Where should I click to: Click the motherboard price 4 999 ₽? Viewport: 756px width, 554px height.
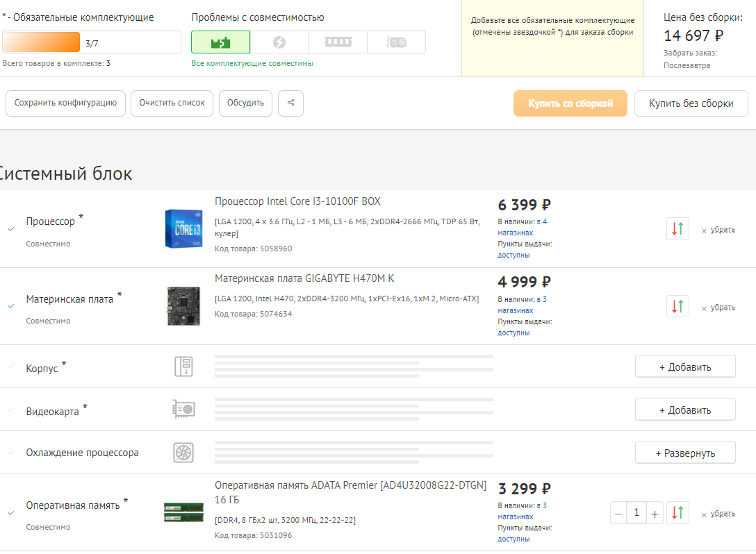524,282
